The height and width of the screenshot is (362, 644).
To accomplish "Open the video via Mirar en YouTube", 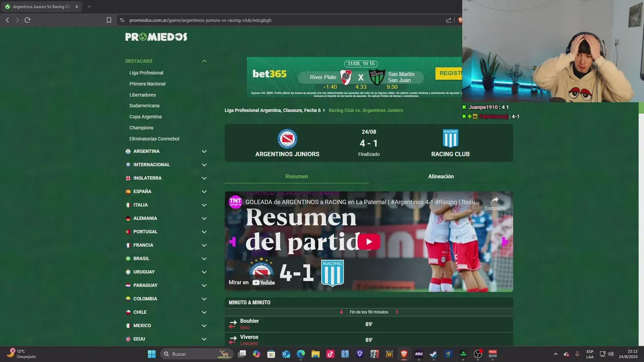I will point(252,283).
